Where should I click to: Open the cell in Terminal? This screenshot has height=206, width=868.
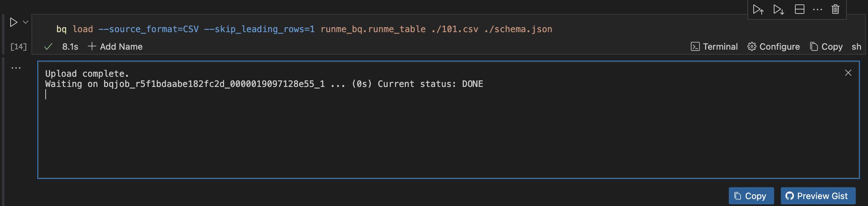(x=714, y=47)
